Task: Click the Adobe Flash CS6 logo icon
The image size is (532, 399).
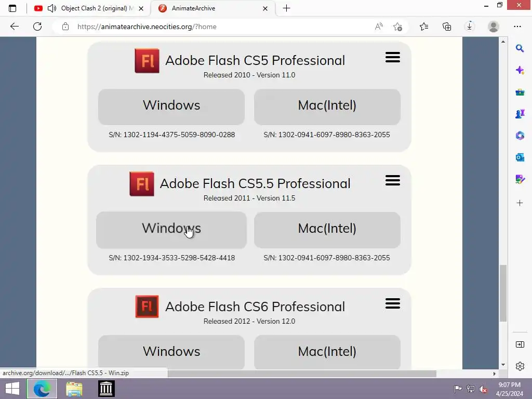Action: 147,307
